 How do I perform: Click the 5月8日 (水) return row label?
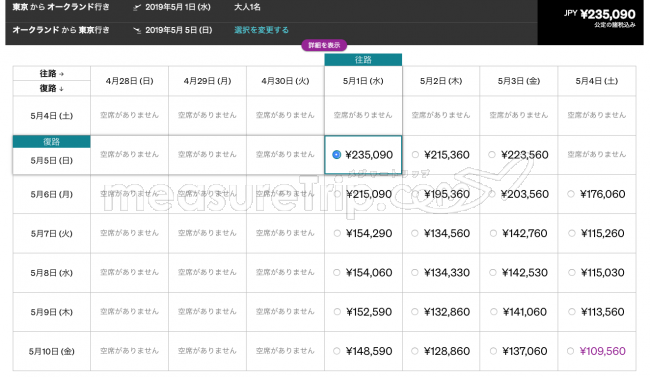click(x=51, y=272)
